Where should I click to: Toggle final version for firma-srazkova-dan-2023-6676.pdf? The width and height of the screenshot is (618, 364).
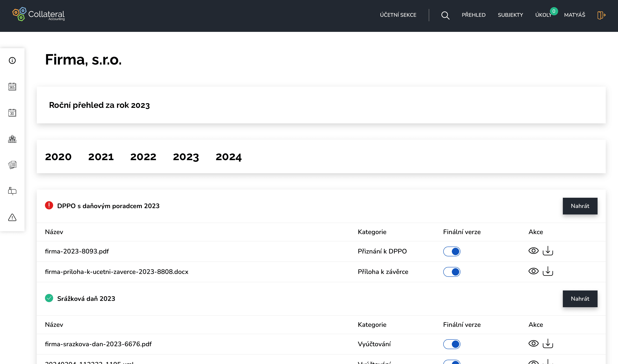click(452, 344)
